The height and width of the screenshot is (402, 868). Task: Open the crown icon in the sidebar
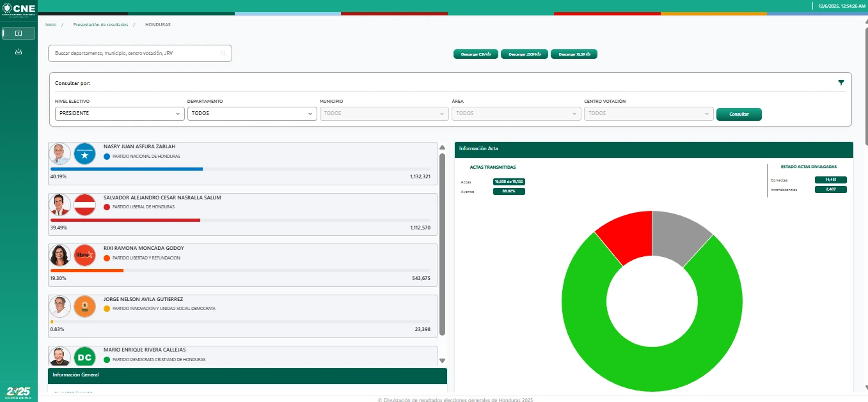pyautogui.click(x=19, y=52)
